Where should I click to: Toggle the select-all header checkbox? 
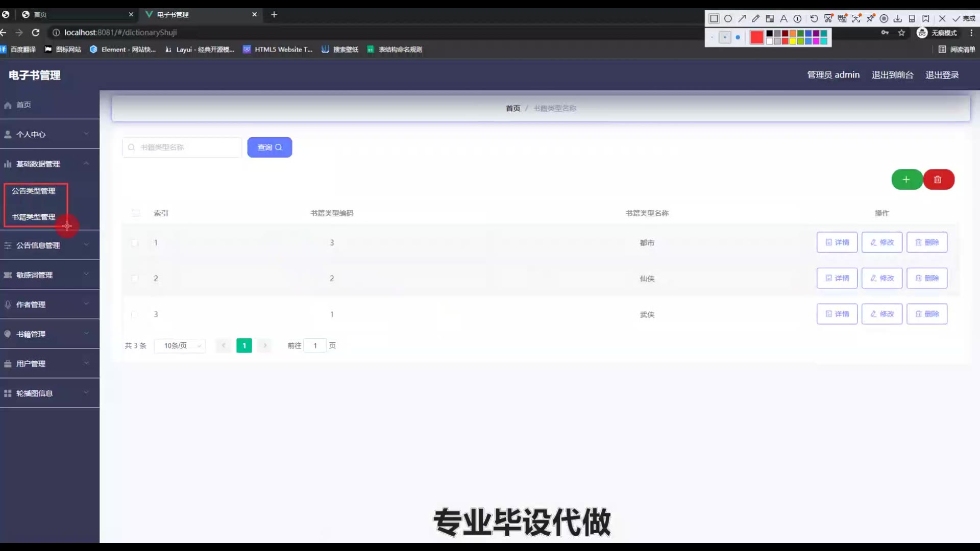pos(135,213)
